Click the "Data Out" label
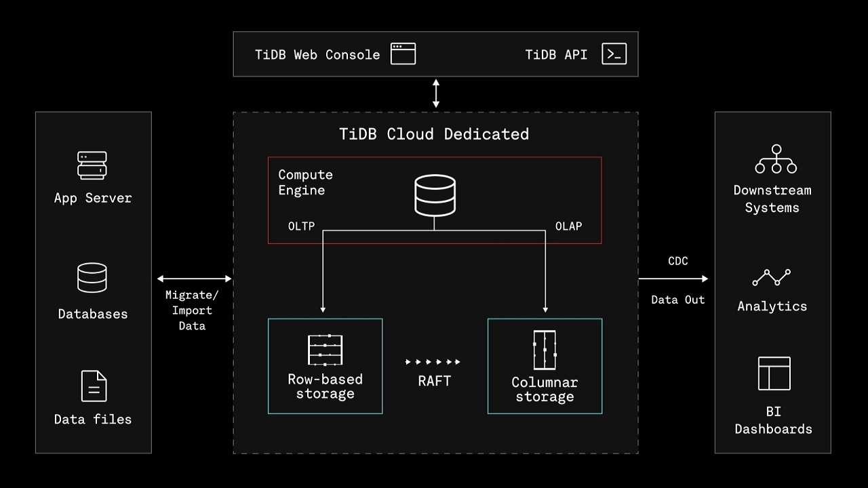The width and height of the screenshot is (868, 488). tap(678, 300)
